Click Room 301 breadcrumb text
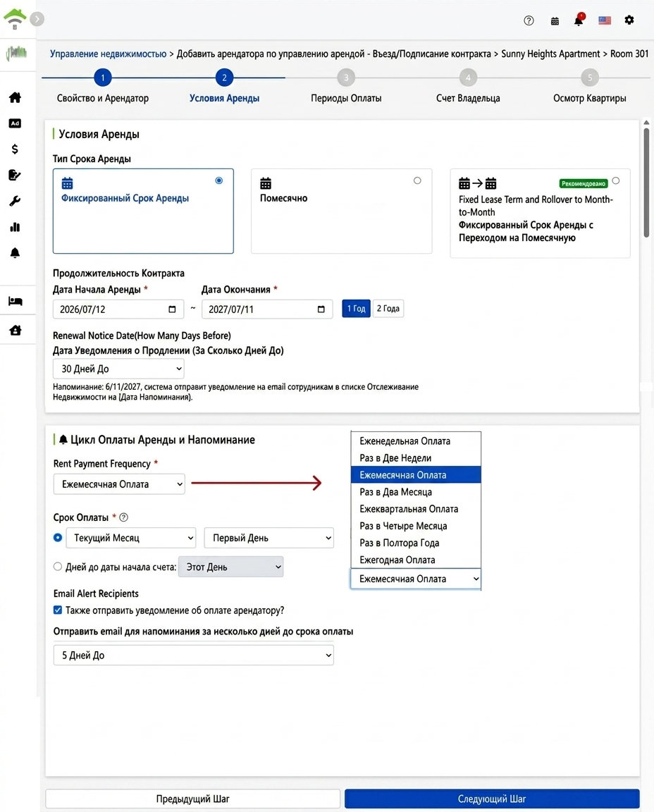 coord(629,54)
